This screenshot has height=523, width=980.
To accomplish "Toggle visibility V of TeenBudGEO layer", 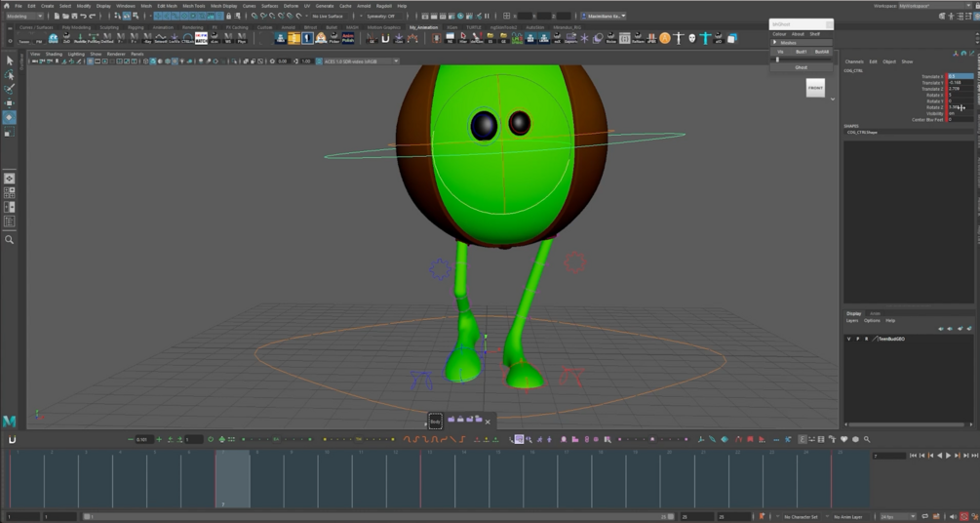I will pyautogui.click(x=848, y=339).
